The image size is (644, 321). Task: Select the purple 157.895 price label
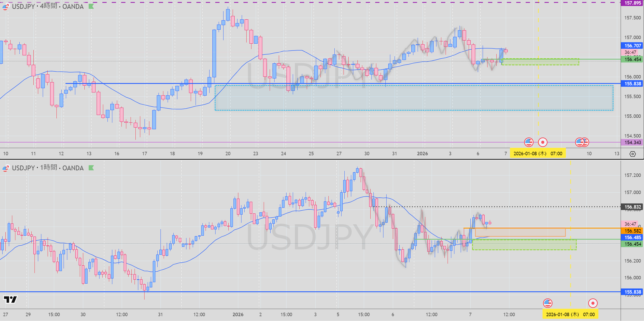point(632,3)
